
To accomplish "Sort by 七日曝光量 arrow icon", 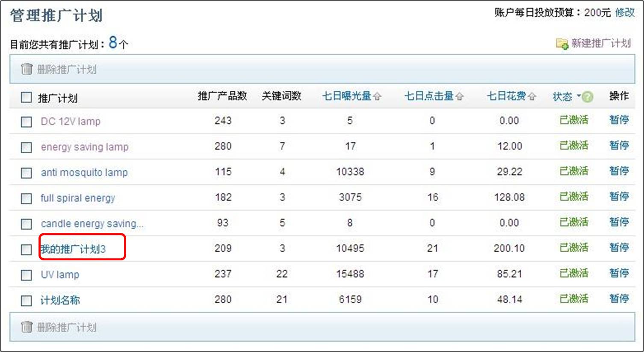I will (377, 97).
